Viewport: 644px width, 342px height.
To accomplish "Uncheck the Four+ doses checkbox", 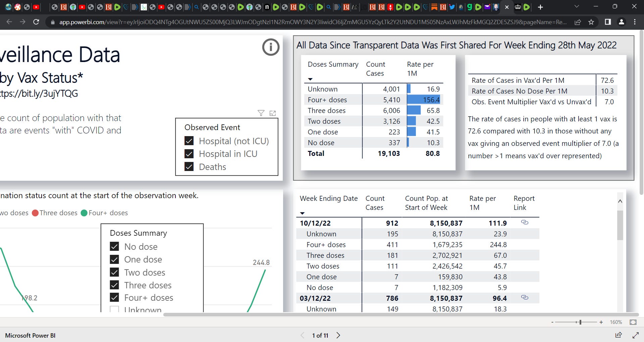I will point(114,297).
